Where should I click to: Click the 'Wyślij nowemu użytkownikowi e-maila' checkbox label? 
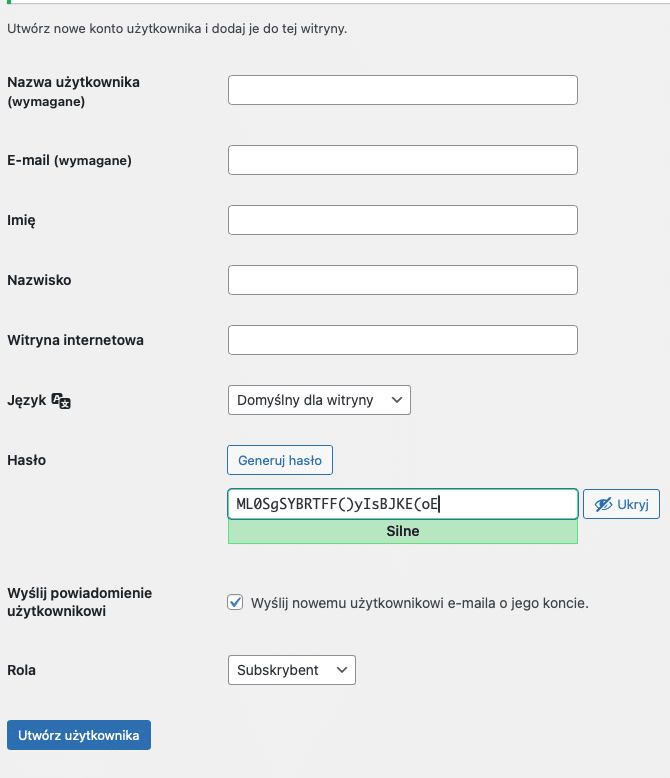click(x=420, y=603)
